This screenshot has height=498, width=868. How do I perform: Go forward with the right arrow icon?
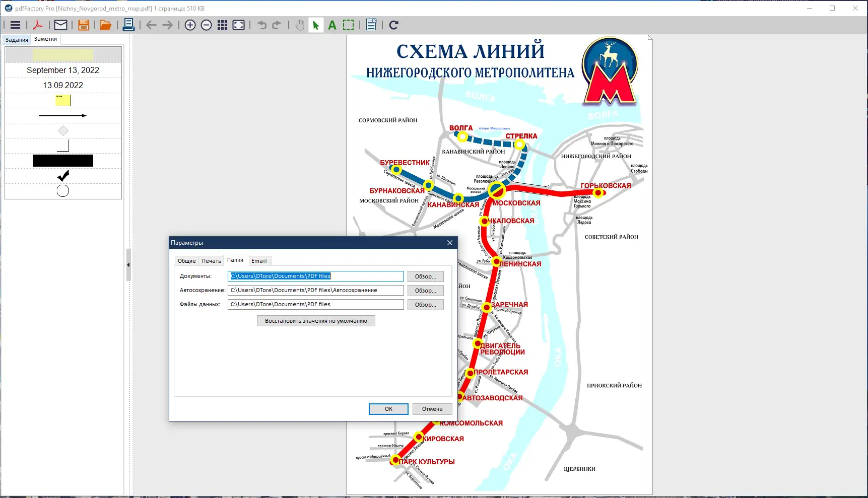(x=168, y=25)
